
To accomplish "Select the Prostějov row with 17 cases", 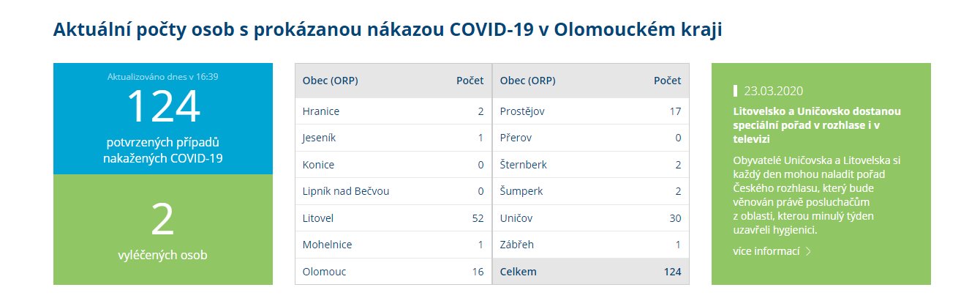I will point(591,111).
